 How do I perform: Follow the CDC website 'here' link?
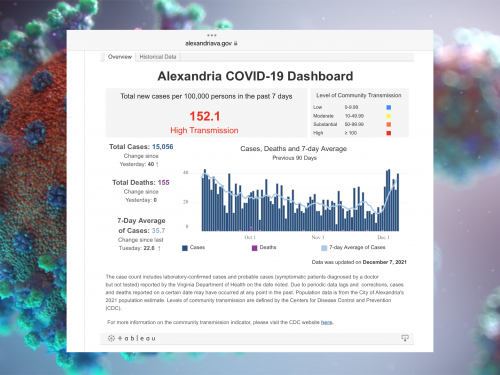coord(326,322)
